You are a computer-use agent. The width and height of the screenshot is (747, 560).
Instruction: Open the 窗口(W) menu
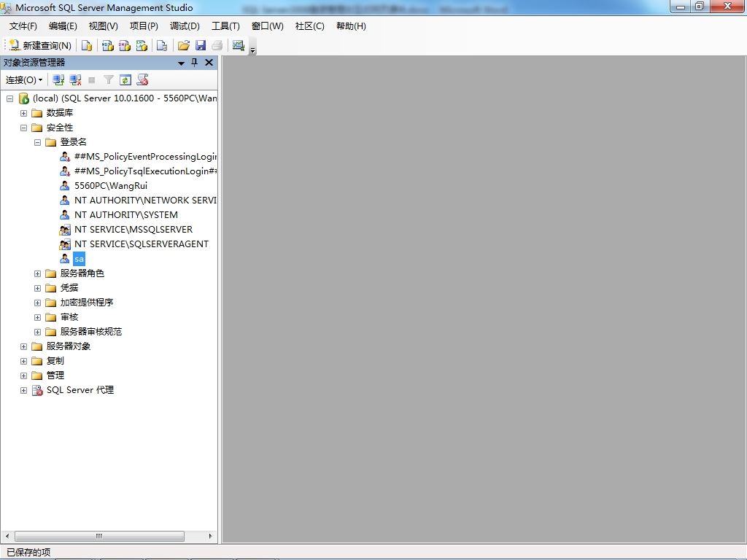point(267,26)
